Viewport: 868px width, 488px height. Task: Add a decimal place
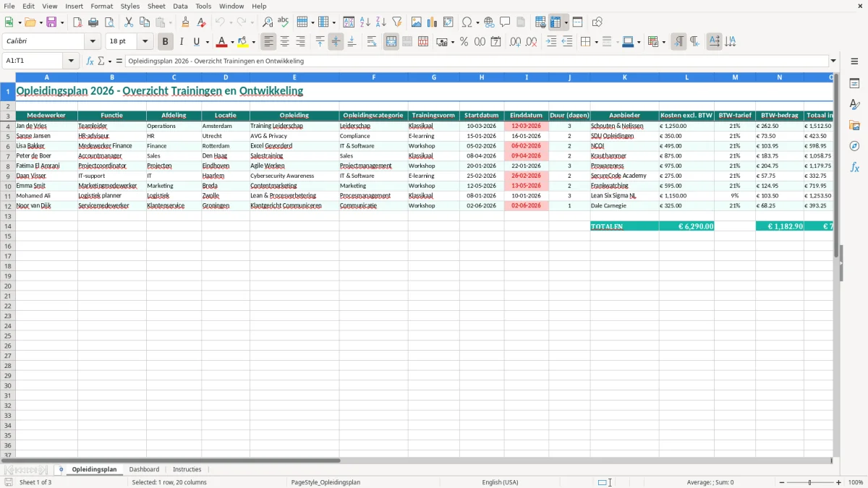click(516, 42)
